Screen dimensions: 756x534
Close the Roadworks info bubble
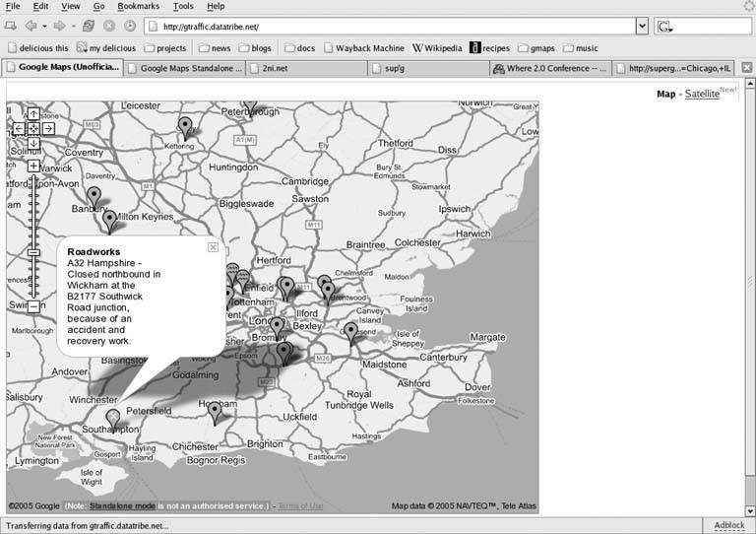tap(213, 247)
